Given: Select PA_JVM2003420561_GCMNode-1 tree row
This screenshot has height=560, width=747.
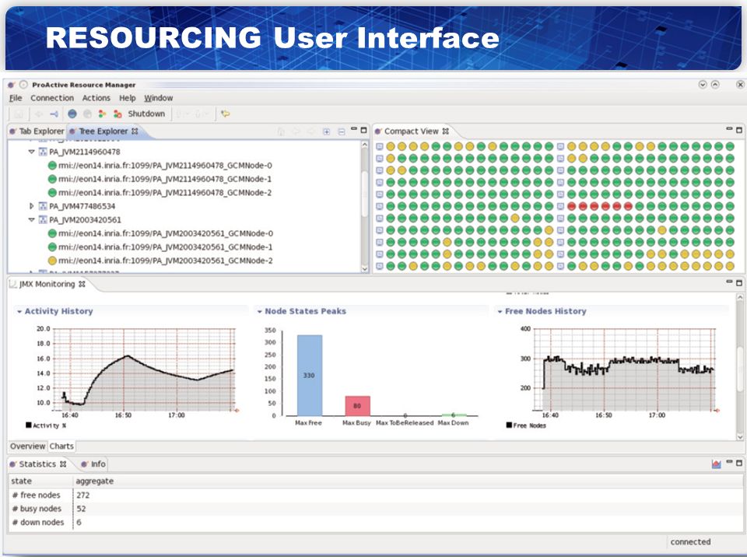Looking at the screenshot, I should coord(160,247).
